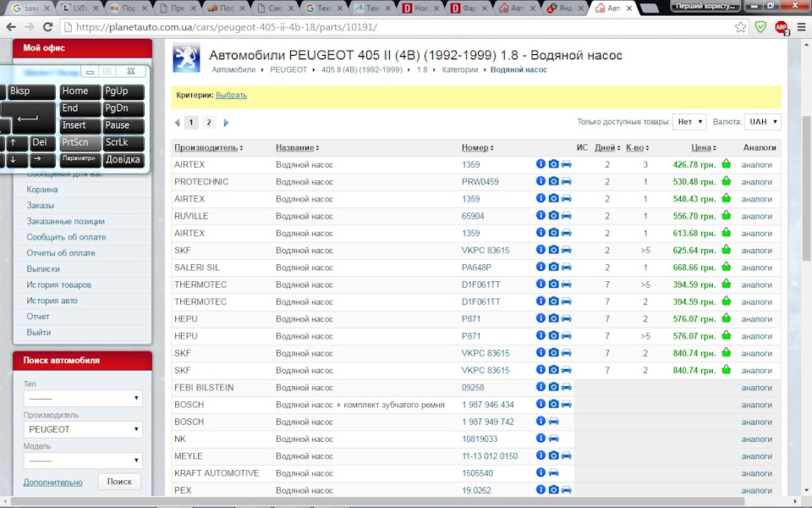Open 'Только доступные товары' dropdown
The width and height of the screenshot is (812, 508).
click(x=690, y=122)
